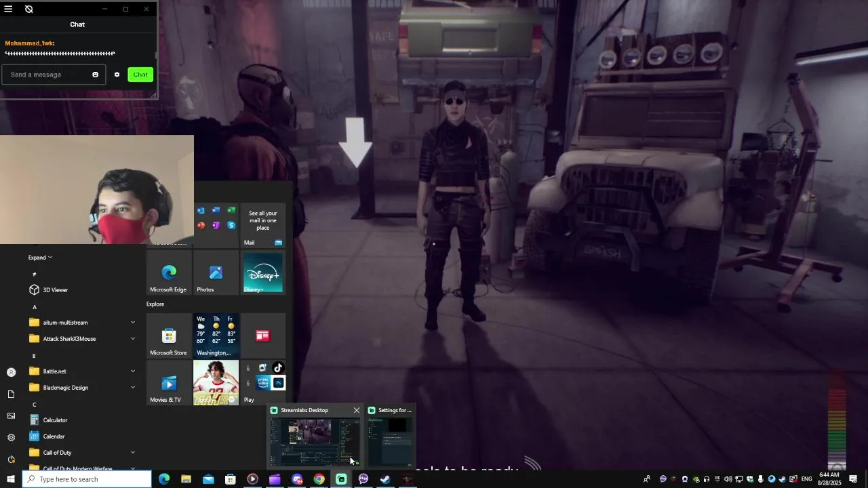Jump to letter A section header

tap(35, 307)
